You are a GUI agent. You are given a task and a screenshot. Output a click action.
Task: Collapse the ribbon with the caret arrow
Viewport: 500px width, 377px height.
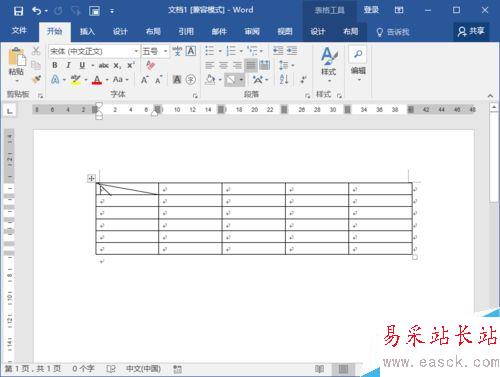click(x=490, y=96)
